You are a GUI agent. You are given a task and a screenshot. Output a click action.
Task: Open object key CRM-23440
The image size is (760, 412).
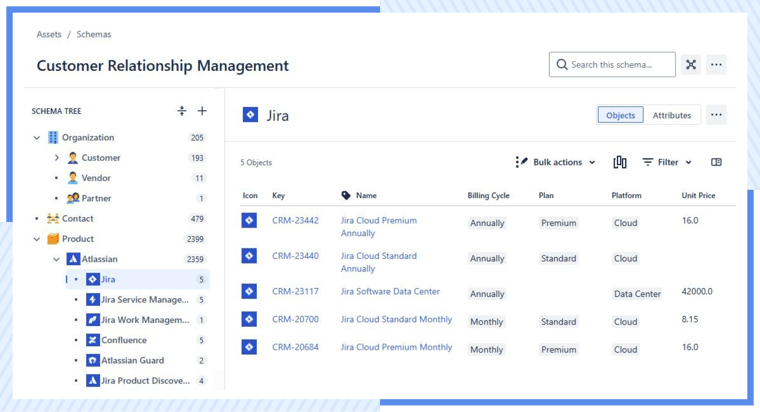pyautogui.click(x=295, y=255)
